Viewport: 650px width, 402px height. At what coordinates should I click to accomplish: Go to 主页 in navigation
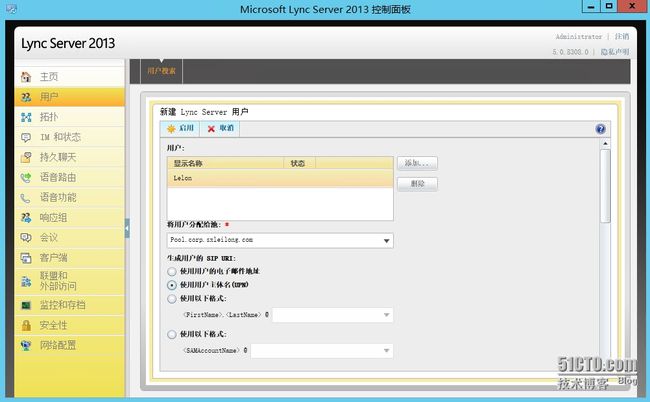(49, 77)
